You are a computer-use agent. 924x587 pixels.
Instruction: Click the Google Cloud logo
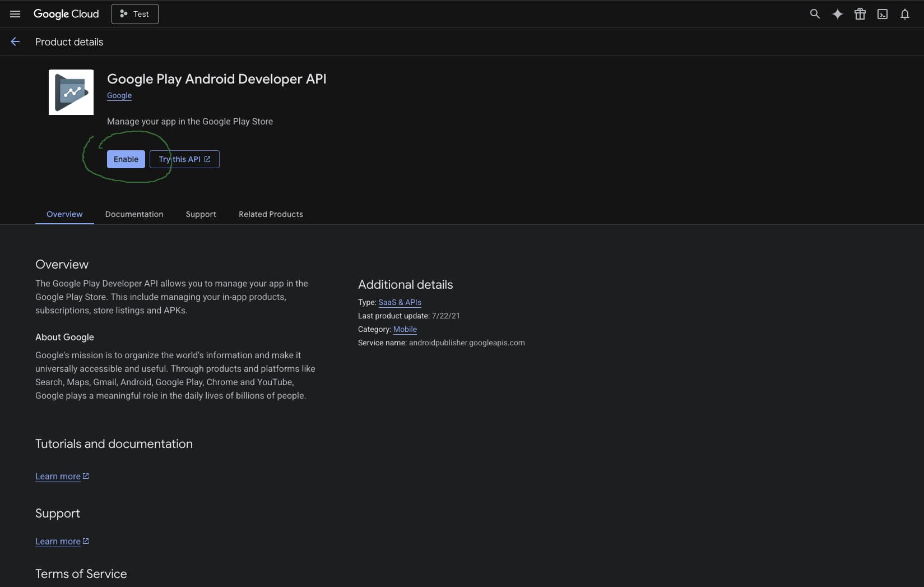coord(66,14)
